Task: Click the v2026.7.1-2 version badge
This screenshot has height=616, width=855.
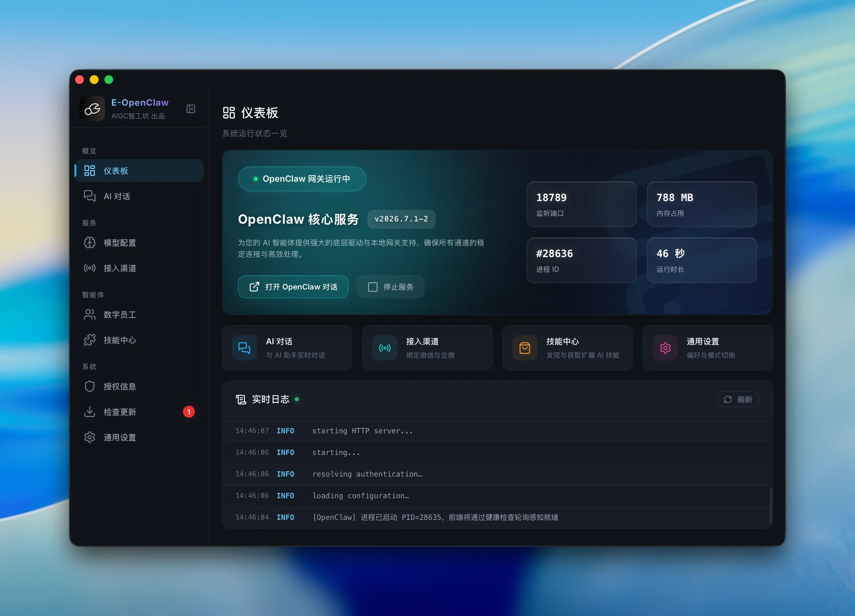Action: point(401,219)
